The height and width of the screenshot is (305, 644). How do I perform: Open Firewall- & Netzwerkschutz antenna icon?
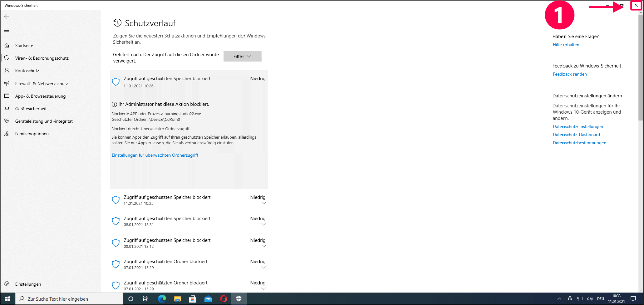(x=7, y=84)
